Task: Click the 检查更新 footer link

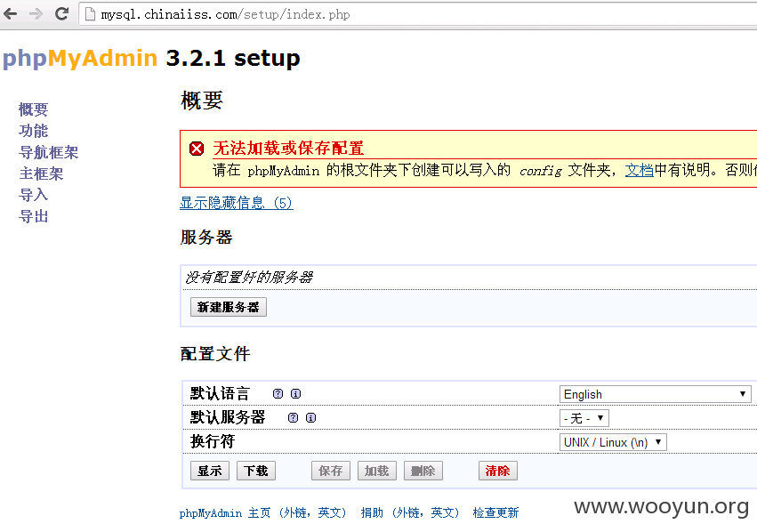Action: point(495,512)
